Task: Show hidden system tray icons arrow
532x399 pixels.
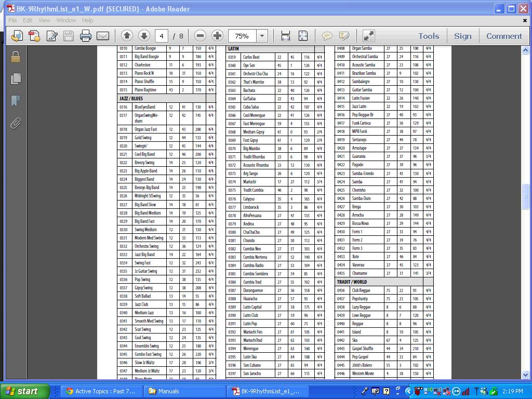Action: (408, 392)
